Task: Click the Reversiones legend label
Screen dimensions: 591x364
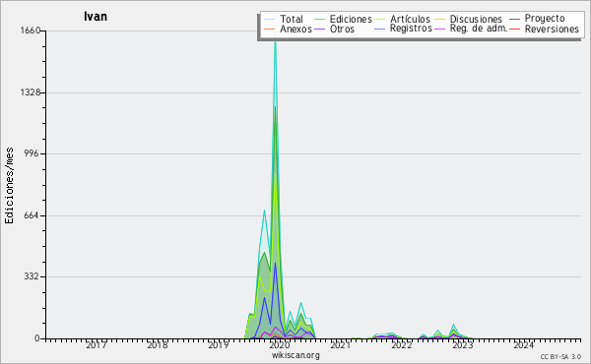Action: [552, 29]
